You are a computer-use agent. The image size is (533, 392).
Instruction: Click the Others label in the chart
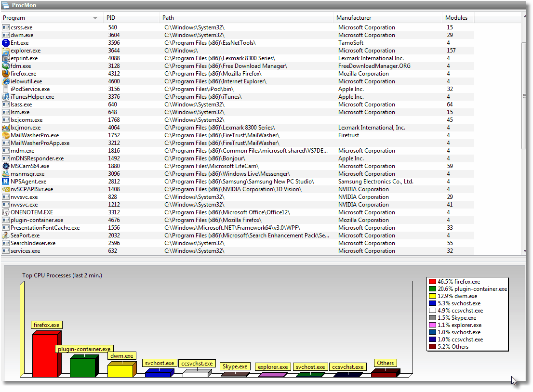pos(386,363)
